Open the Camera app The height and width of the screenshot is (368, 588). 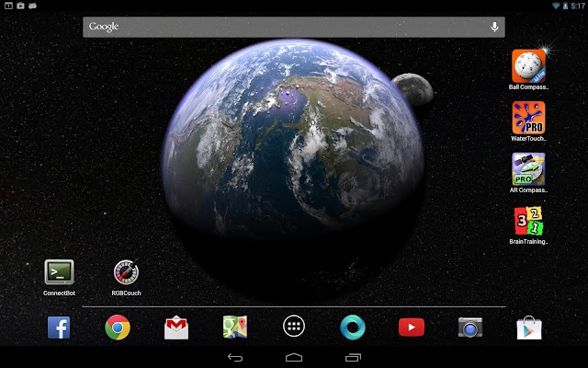pos(470,328)
